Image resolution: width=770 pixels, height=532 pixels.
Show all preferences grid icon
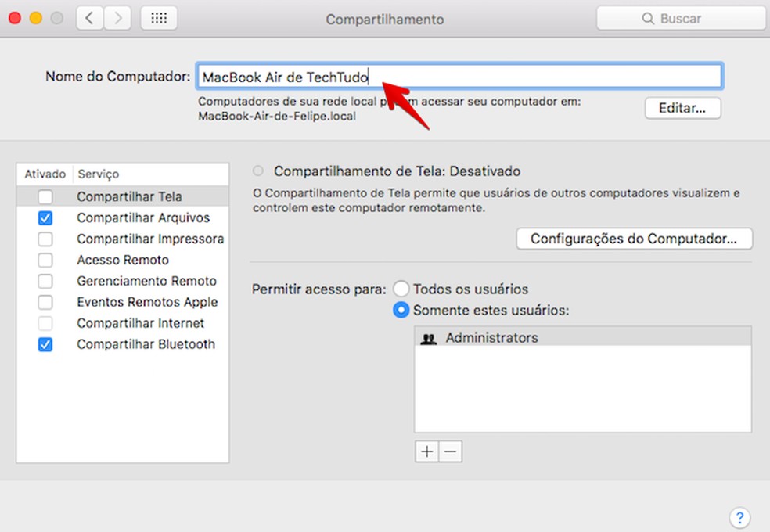click(x=159, y=19)
